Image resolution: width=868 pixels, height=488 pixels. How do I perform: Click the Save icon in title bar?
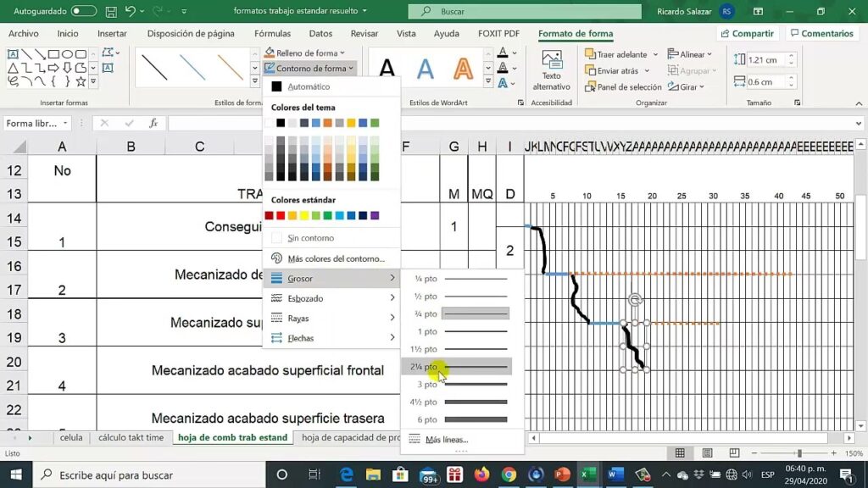click(x=109, y=11)
